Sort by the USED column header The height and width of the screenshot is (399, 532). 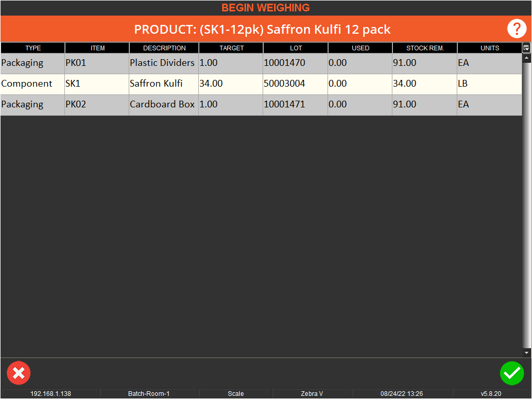click(360, 48)
